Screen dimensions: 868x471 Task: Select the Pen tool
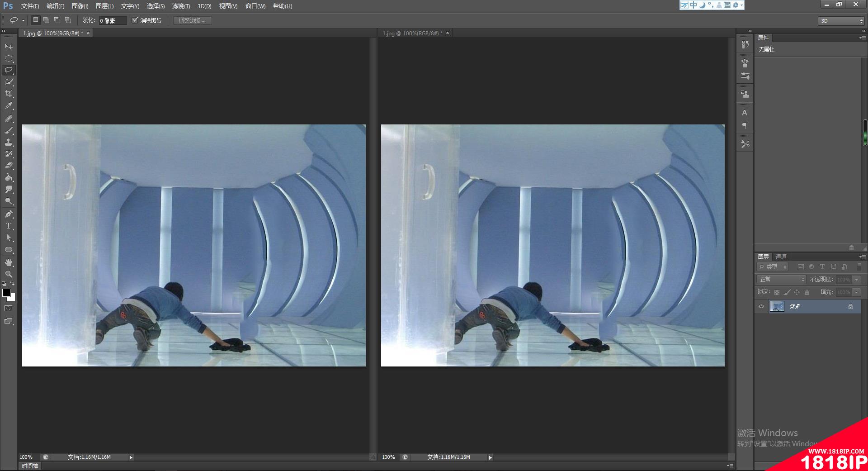coord(9,214)
